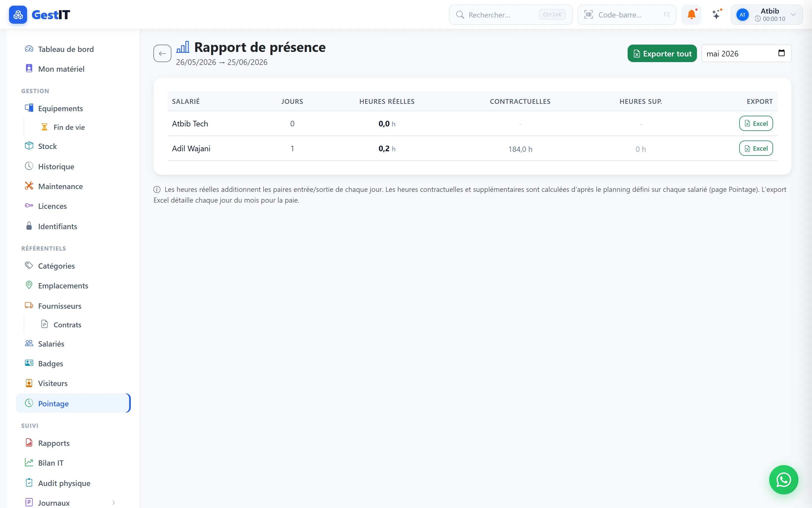Click the Tableau de bord gauge icon
This screenshot has width=812, height=508.
pos(29,49)
